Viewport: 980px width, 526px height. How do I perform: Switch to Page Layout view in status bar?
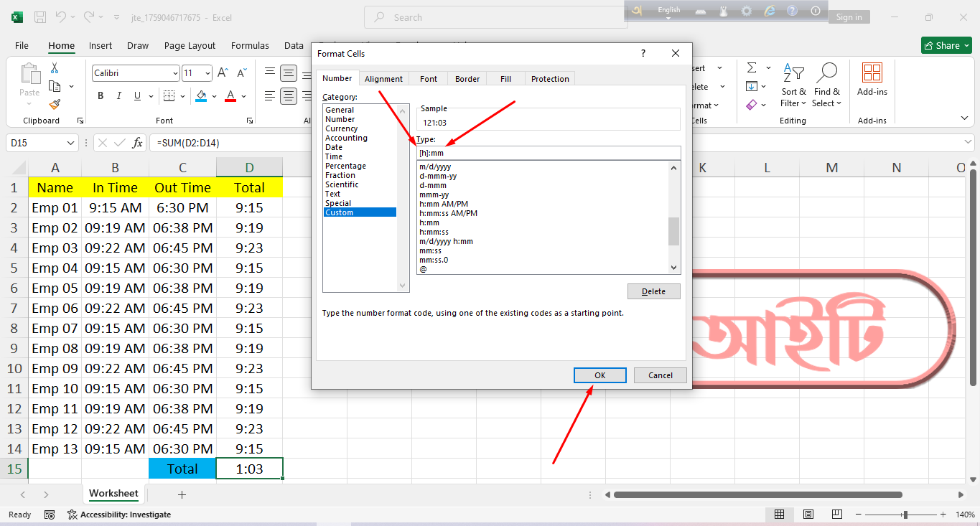[808, 515]
